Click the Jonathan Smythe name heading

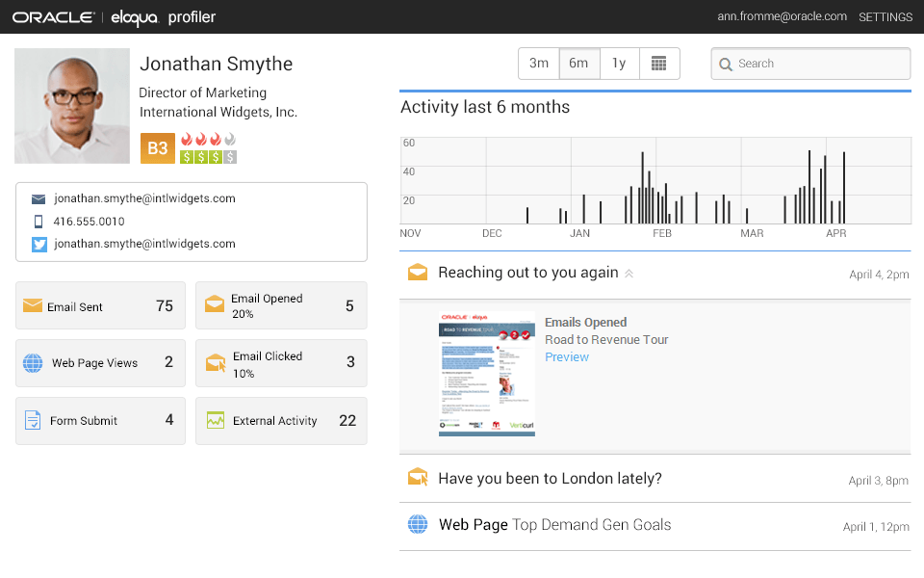pos(216,64)
